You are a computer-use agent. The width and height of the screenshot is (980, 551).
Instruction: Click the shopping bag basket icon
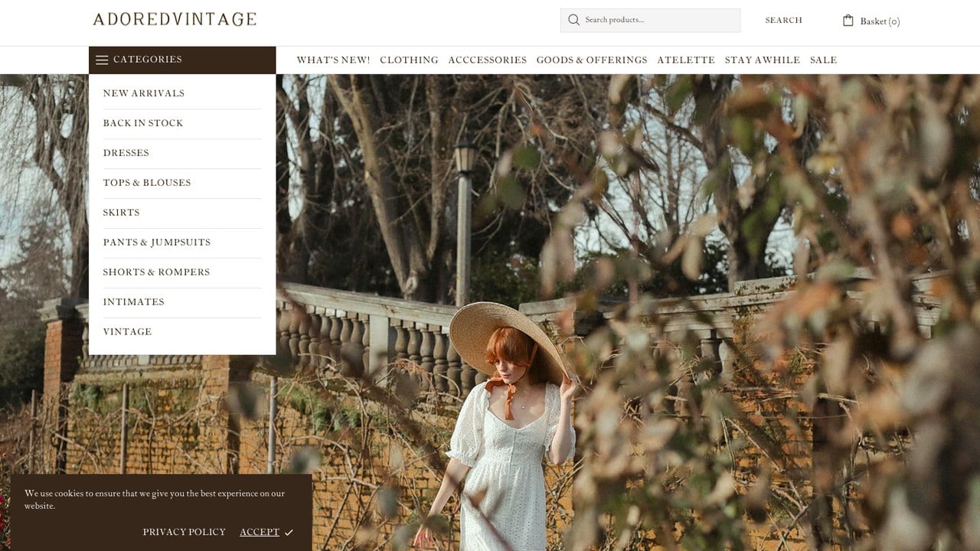point(848,21)
